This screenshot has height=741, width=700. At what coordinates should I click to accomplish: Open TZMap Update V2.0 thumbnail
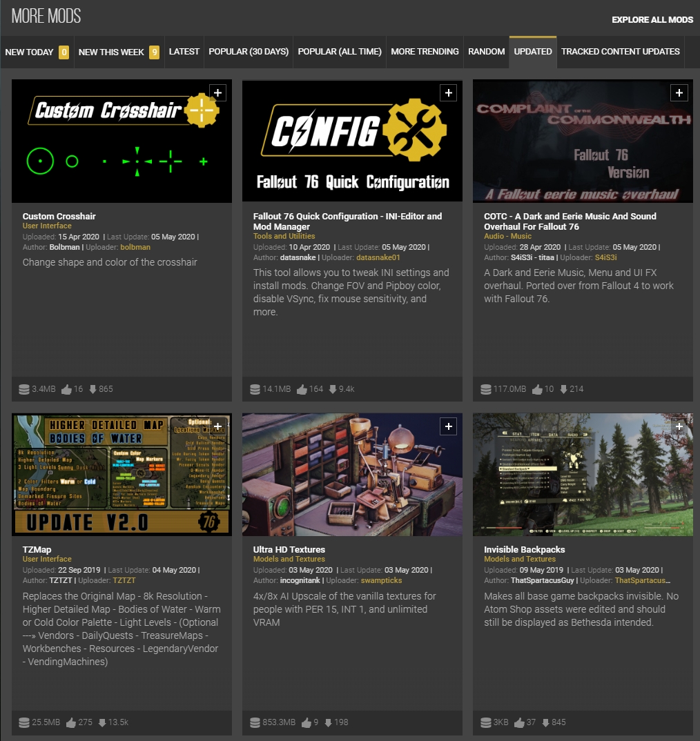[121, 475]
